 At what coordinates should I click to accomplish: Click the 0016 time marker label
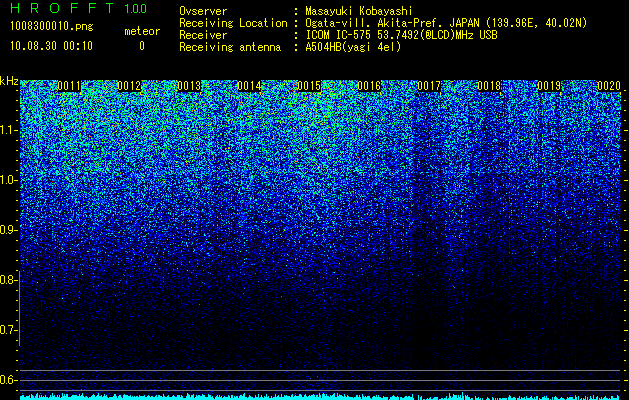tap(369, 86)
